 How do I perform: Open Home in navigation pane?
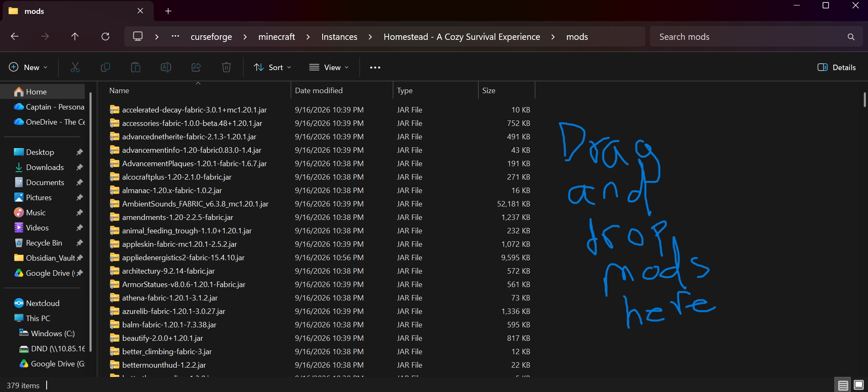coord(43,91)
